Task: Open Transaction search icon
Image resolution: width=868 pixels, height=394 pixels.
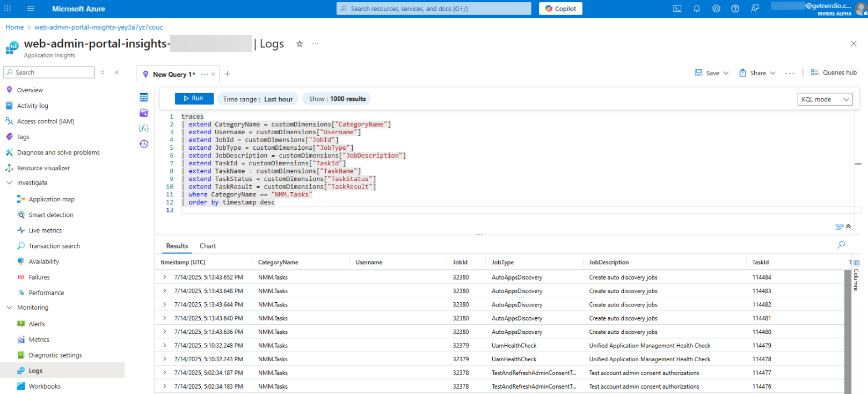Action: [x=21, y=246]
